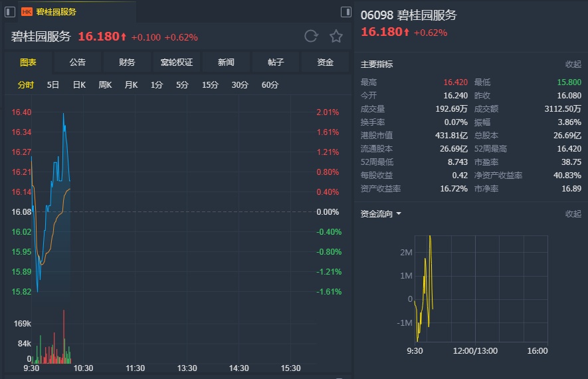Image resolution: width=588 pixels, height=379 pixels.
Task: Click the 52周最低 value 8.743
Action: coord(458,162)
